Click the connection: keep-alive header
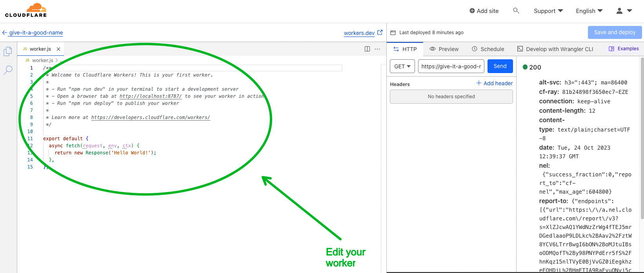This screenshot has height=273, width=644. [x=575, y=101]
